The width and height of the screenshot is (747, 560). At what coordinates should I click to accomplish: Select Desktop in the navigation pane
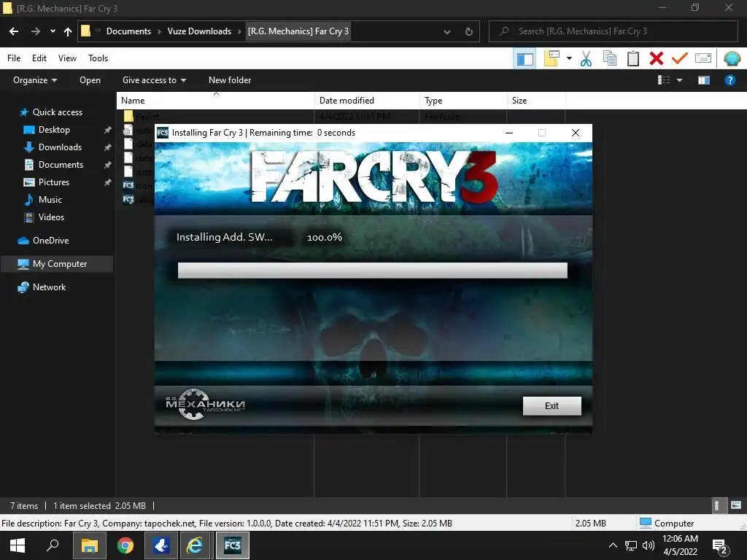pos(54,130)
